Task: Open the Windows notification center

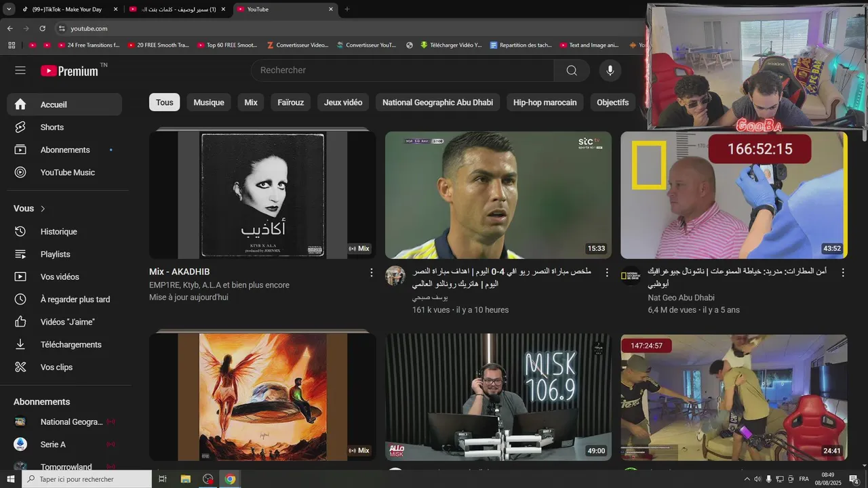Action: [x=854, y=479]
